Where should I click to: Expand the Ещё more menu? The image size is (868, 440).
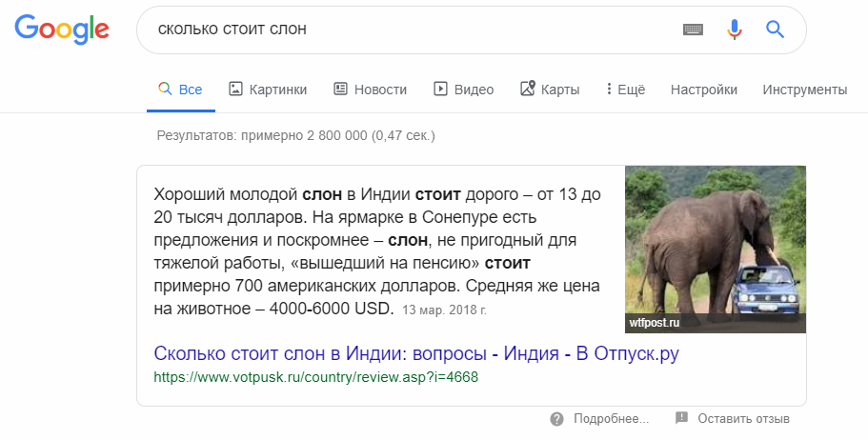pyautogui.click(x=625, y=90)
